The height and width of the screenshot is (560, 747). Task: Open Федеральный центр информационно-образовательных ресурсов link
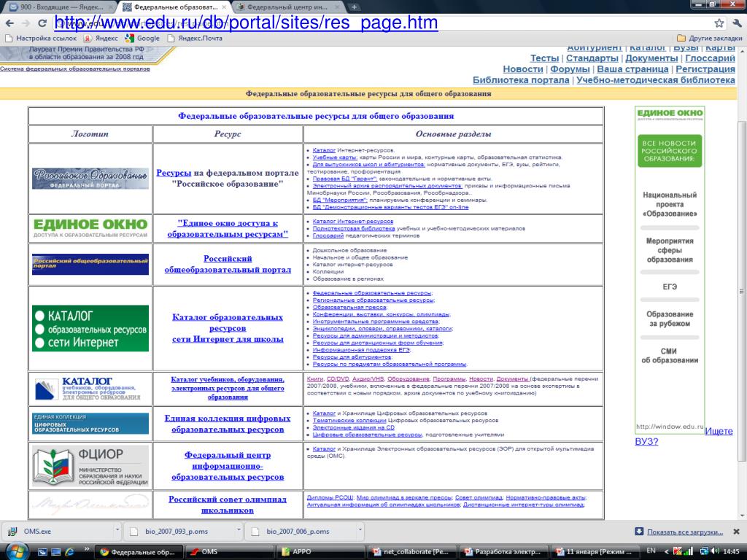pos(228,466)
